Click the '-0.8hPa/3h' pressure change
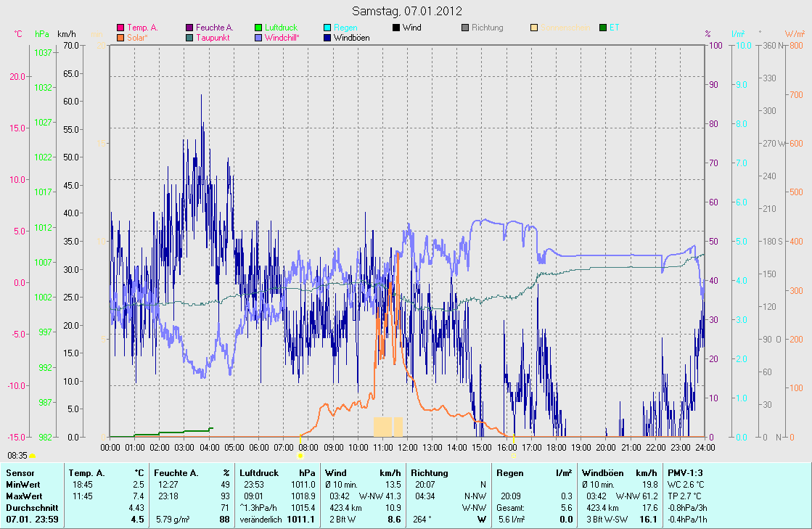 (687, 508)
